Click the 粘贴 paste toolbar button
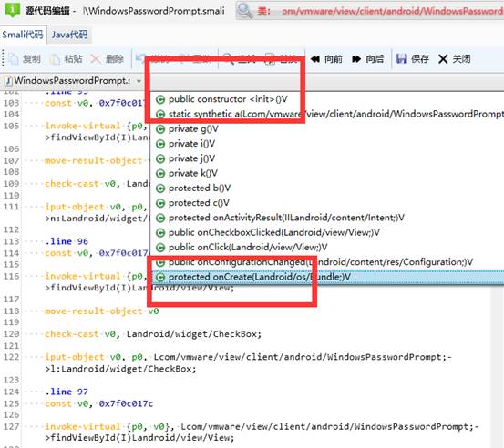The width and height of the screenshot is (504, 448). point(67,59)
